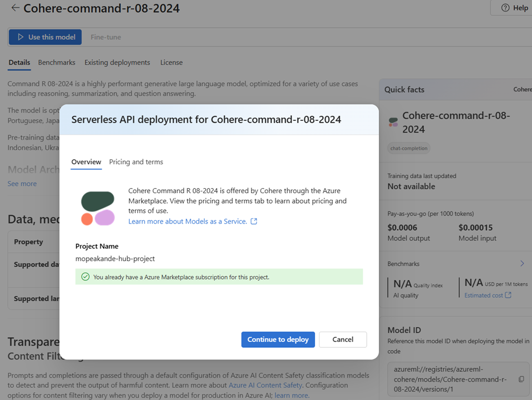
Task: Click the Model ID heading
Action: [404, 331]
